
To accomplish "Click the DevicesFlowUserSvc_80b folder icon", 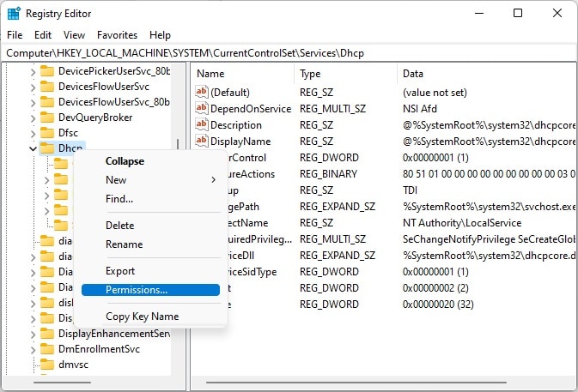I will pos(47,101).
